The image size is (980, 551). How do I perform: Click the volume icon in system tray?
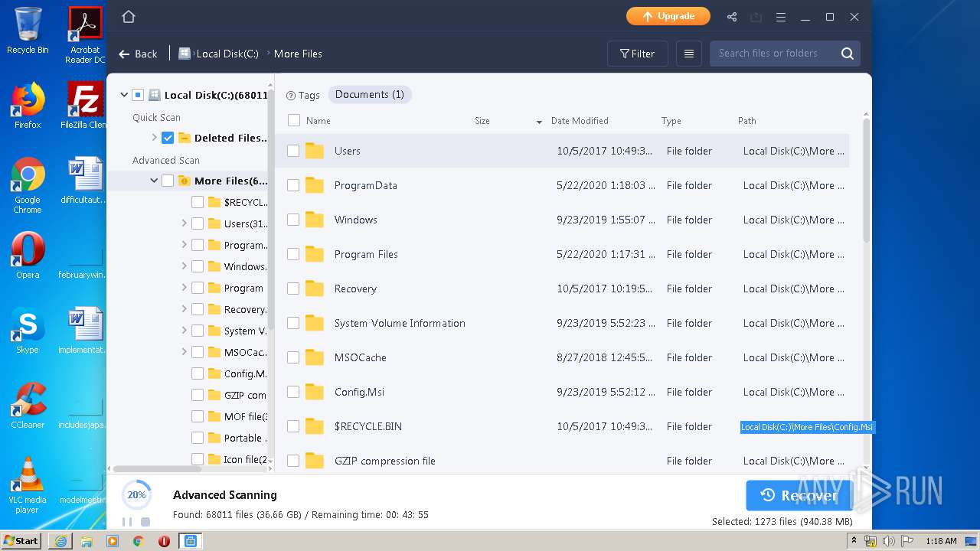[x=889, y=541]
